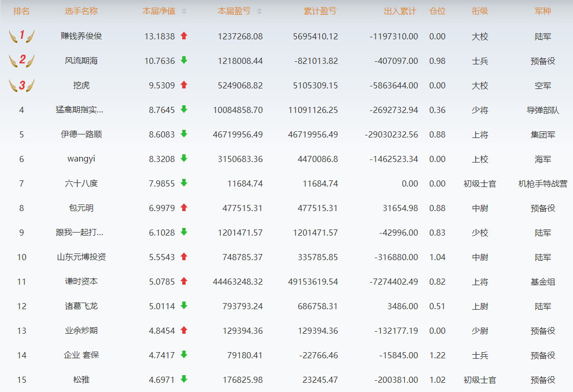Click green down arrow beside 8.3208
The height and width of the screenshot is (392, 573).
[184, 158]
